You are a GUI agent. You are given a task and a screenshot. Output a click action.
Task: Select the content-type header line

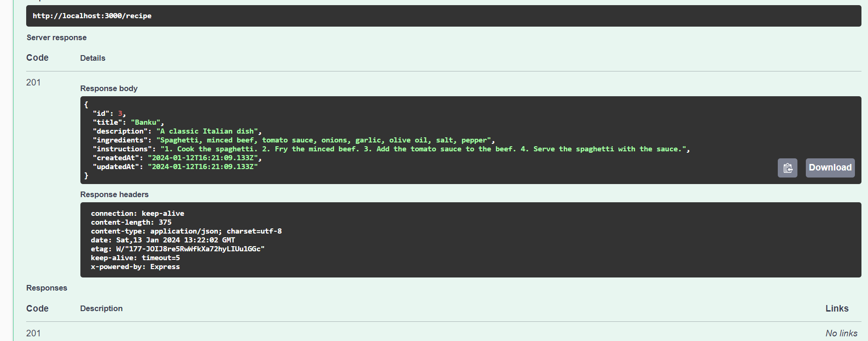(186, 231)
